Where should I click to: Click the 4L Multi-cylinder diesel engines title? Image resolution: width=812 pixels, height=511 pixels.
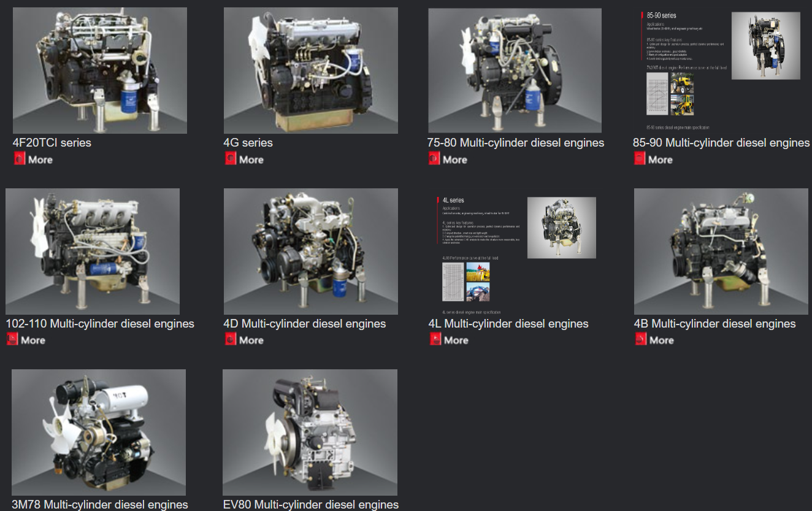(x=508, y=324)
